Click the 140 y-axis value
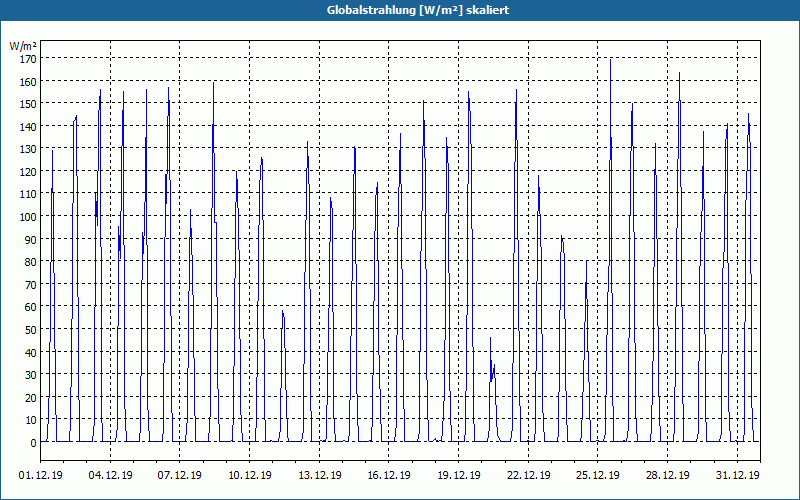The width and height of the screenshot is (800, 500). pos(28,127)
